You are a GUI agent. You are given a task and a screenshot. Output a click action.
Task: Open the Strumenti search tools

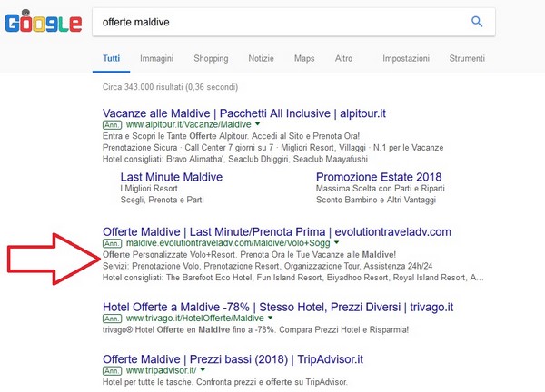click(467, 58)
